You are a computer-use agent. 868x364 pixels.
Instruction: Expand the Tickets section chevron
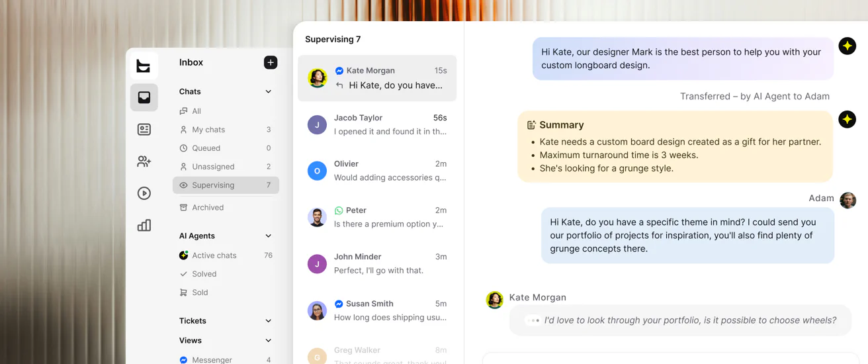268,321
